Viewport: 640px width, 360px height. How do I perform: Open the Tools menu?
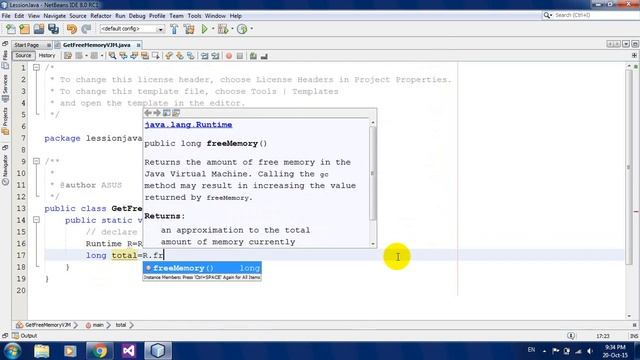tap(194, 16)
